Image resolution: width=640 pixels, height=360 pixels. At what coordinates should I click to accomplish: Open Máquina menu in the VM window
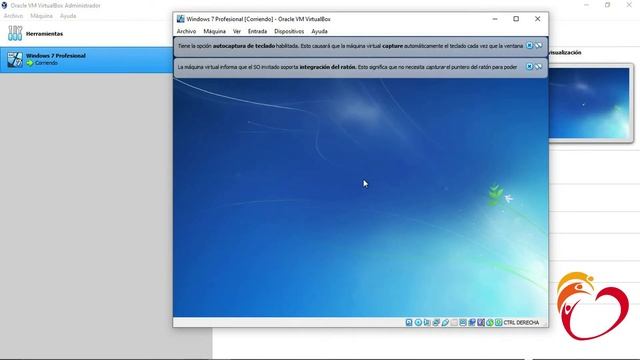point(215,31)
